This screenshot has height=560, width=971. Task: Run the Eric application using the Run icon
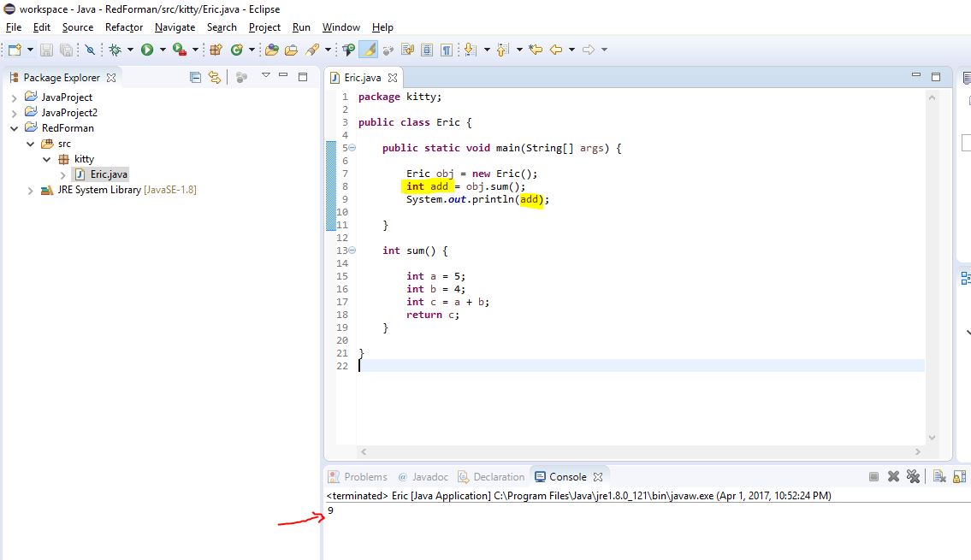coord(145,50)
